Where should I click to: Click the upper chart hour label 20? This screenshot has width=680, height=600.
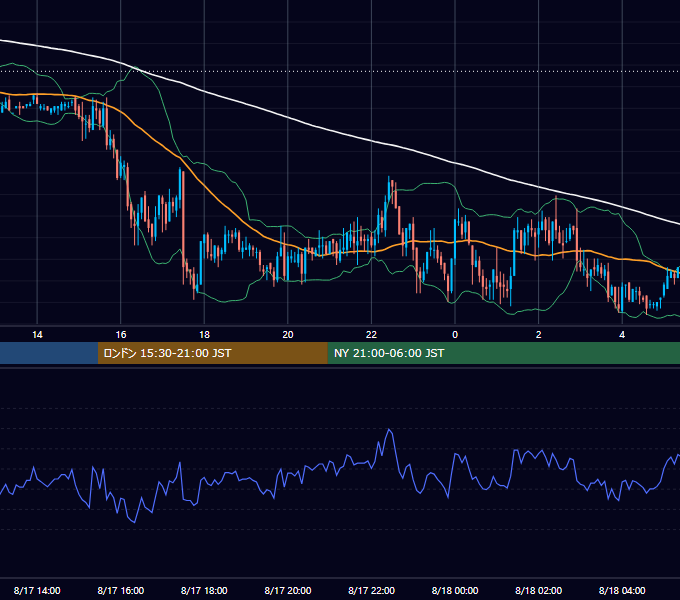[x=288, y=335]
